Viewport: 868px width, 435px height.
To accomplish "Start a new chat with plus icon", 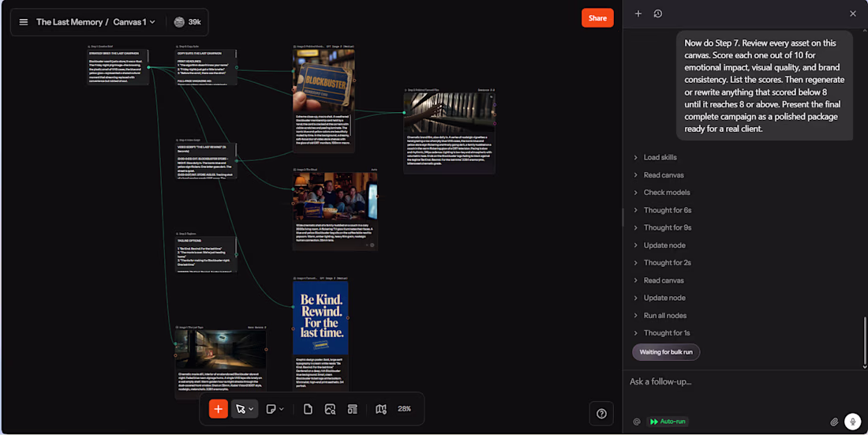I will (638, 13).
